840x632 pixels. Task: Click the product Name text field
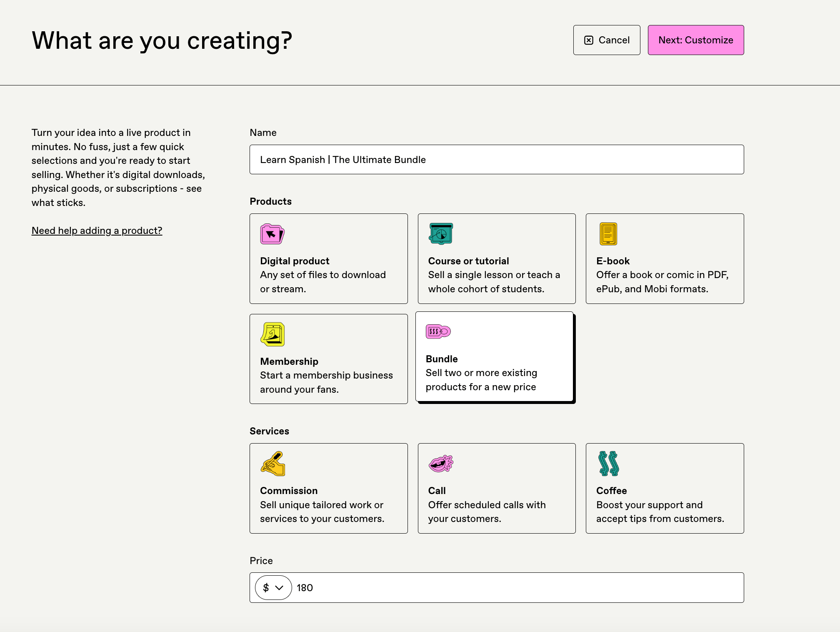(x=496, y=160)
